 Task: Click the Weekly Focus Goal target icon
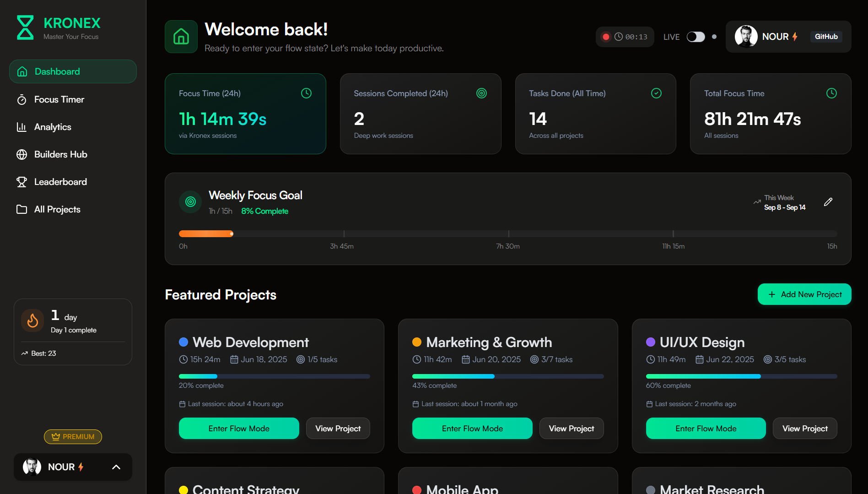tap(190, 202)
